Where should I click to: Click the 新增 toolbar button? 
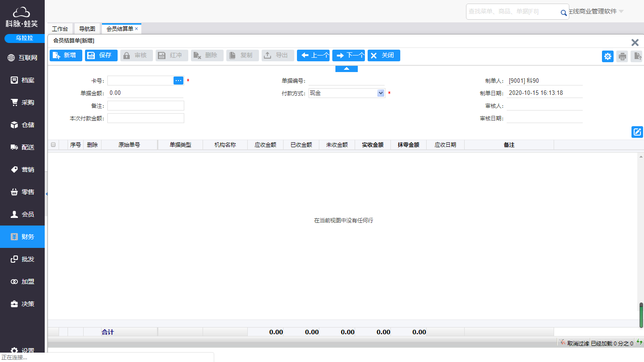click(66, 55)
